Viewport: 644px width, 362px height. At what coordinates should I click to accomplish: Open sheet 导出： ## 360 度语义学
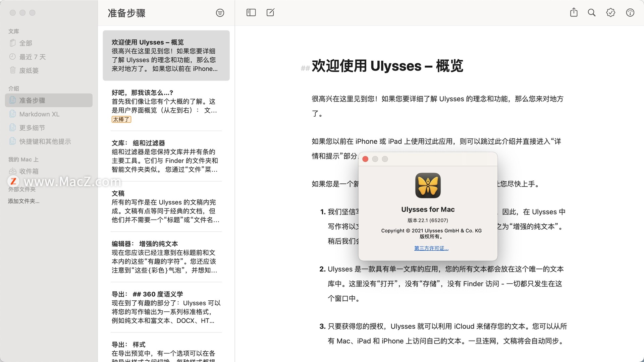(166, 307)
